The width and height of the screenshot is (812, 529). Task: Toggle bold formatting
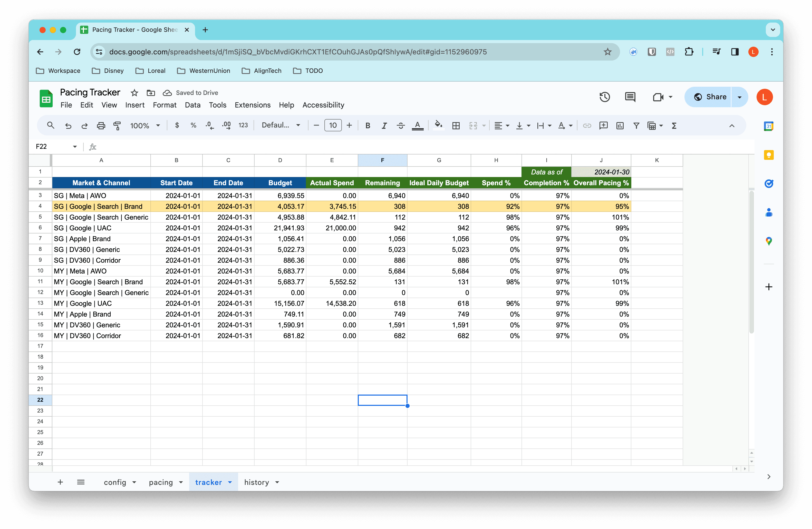(368, 125)
